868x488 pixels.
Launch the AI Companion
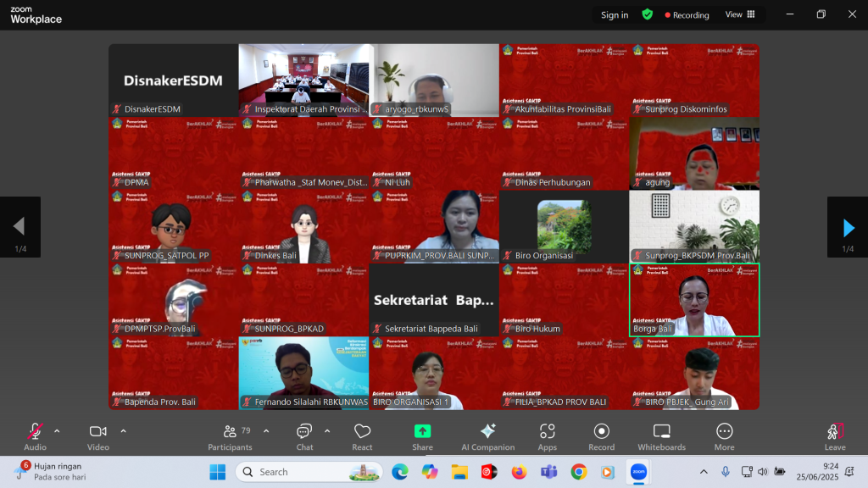(487, 435)
